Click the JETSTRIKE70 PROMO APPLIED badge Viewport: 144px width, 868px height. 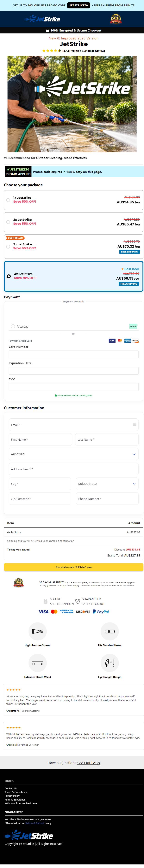click(18, 172)
